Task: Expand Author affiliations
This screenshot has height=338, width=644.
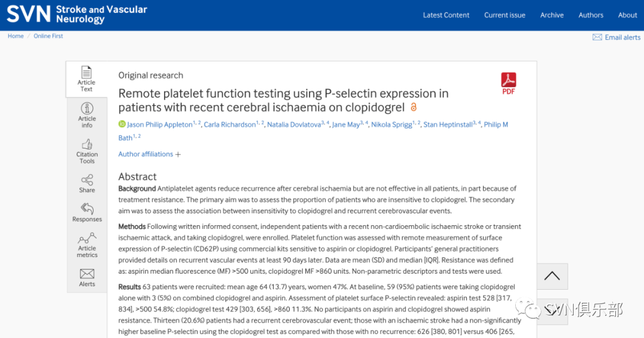Action: click(x=150, y=154)
